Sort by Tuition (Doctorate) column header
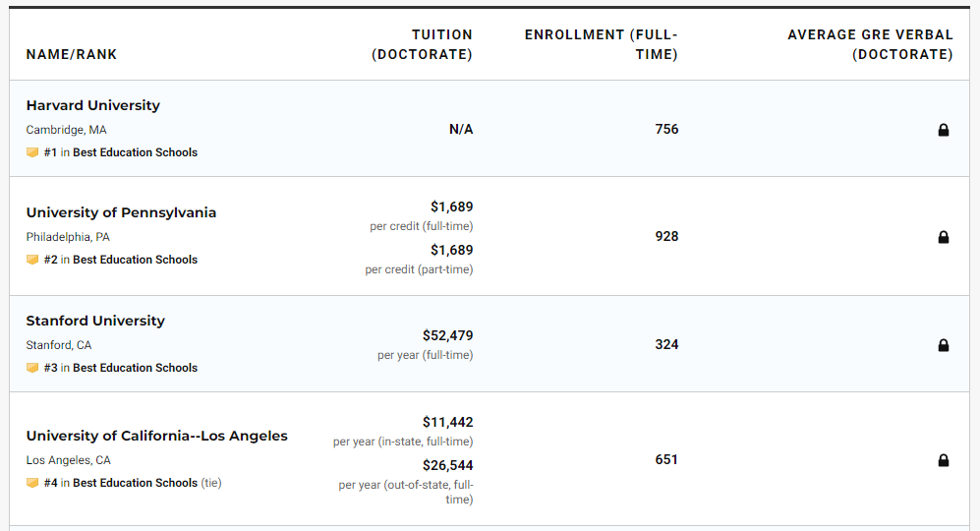Image resolution: width=980 pixels, height=531 pixels. 422,44
